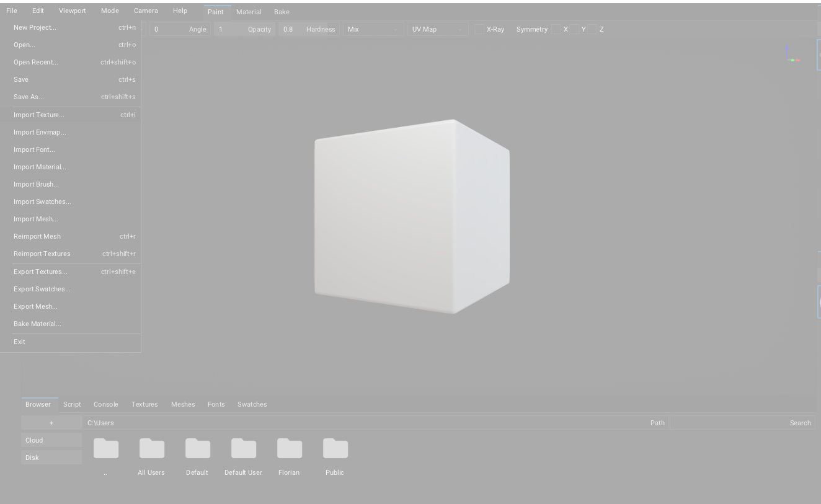The image size is (821, 504).
Task: Click the plus button to add a bookmark
Action: pos(51,423)
